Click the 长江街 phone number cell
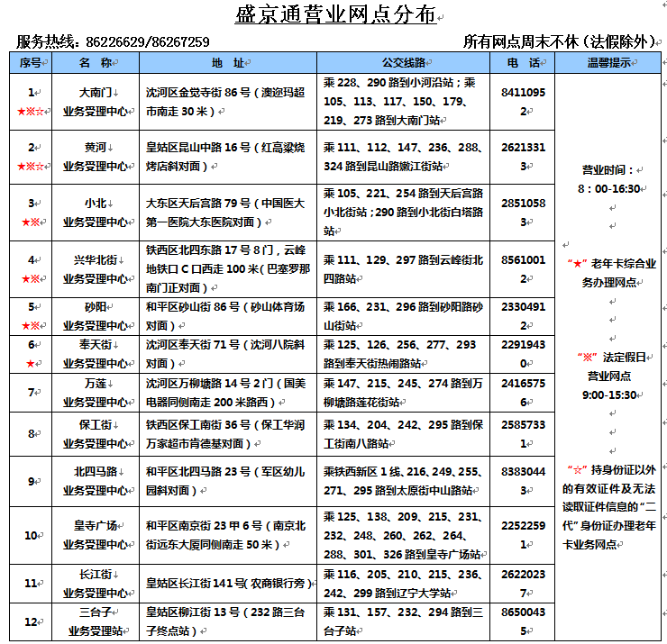Viewport: 667px width, 644px height. tap(522, 584)
